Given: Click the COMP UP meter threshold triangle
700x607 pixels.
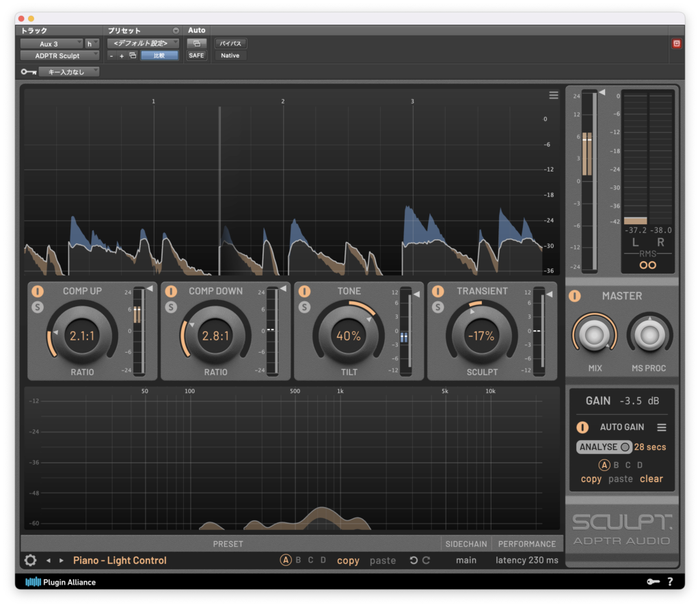Looking at the screenshot, I should coord(150,288).
